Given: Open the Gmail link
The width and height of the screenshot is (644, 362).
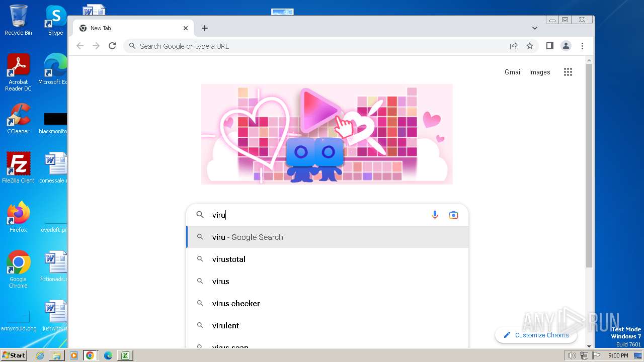Looking at the screenshot, I should 513,72.
